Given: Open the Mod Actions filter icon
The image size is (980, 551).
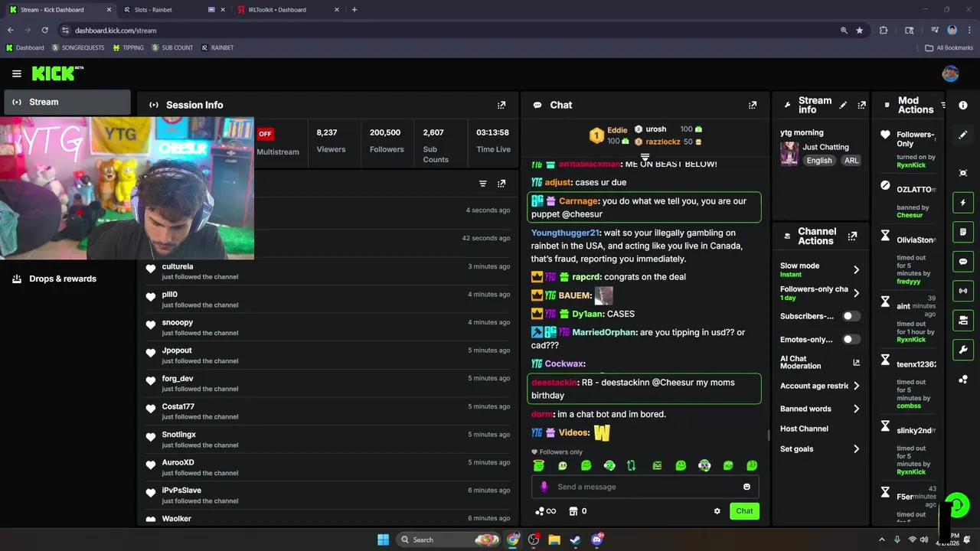Looking at the screenshot, I should click(943, 105).
